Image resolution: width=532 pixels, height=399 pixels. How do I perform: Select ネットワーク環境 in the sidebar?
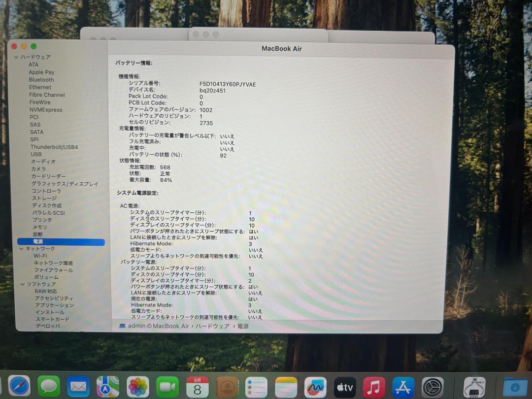[x=53, y=263]
